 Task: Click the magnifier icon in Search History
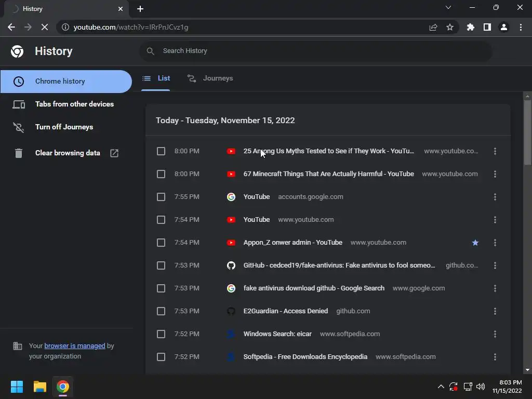150,51
